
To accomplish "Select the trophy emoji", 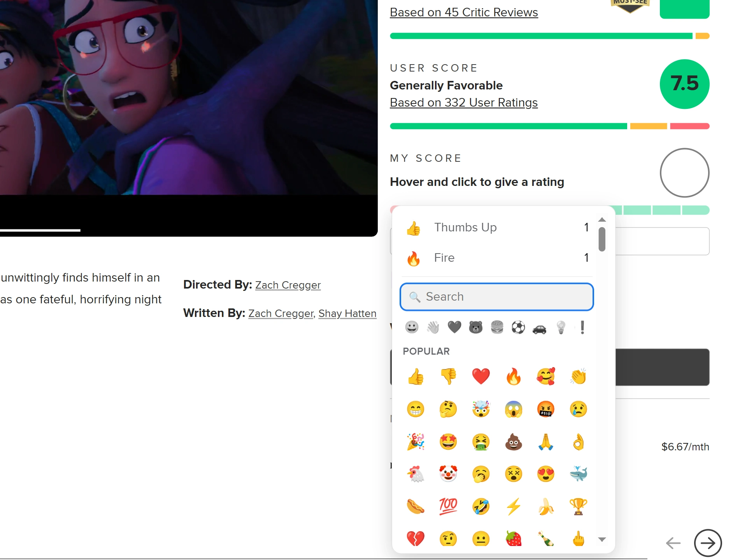I will pyautogui.click(x=579, y=506).
